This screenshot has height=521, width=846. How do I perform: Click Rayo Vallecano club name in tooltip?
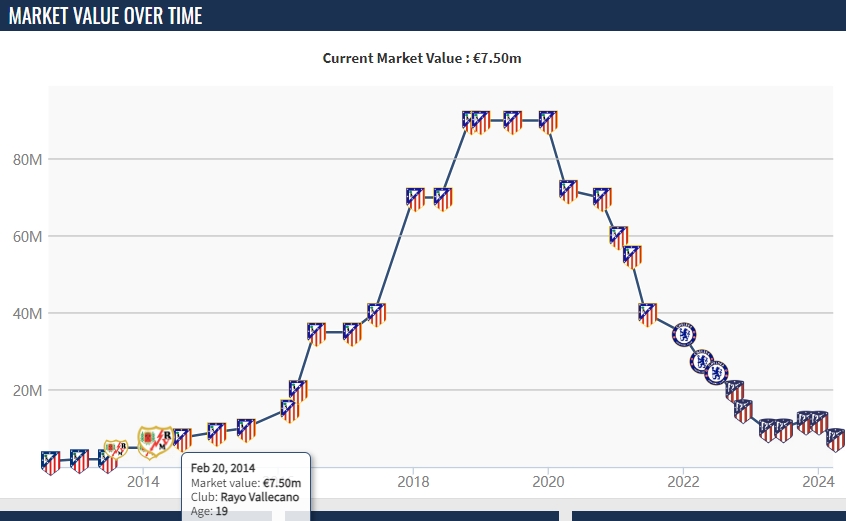(x=259, y=497)
